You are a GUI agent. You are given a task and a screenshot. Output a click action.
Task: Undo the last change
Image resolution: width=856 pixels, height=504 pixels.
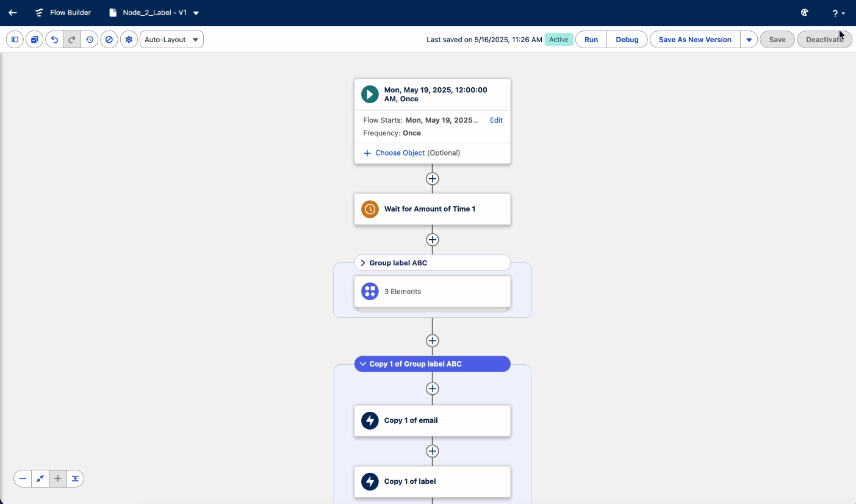click(x=54, y=40)
